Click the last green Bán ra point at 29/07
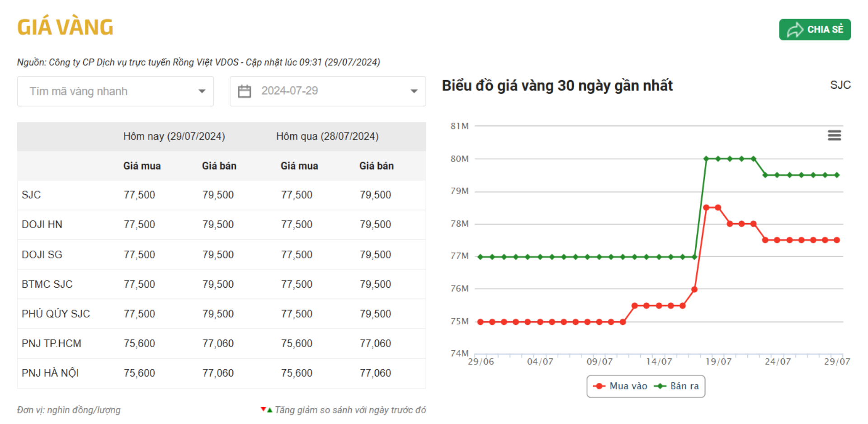 (837, 175)
